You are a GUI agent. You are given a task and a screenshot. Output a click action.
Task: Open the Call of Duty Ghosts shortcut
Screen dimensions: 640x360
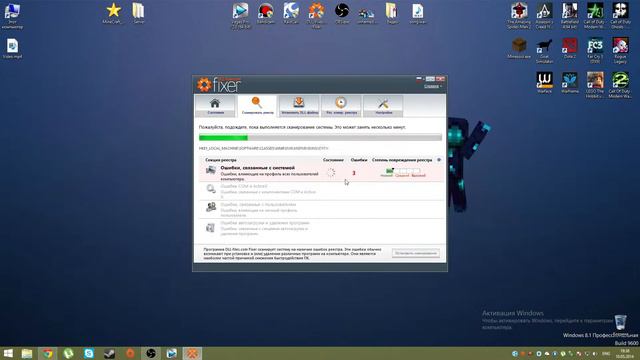pyautogui.click(x=620, y=16)
